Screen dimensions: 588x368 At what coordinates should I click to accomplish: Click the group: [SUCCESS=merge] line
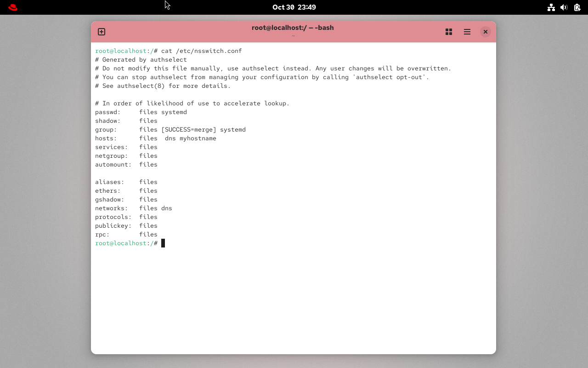[x=170, y=129]
